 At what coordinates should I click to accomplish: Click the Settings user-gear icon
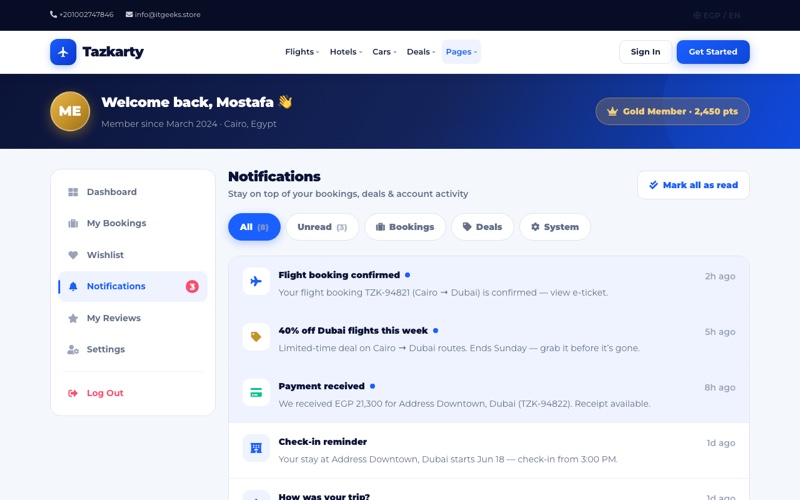[x=73, y=349]
